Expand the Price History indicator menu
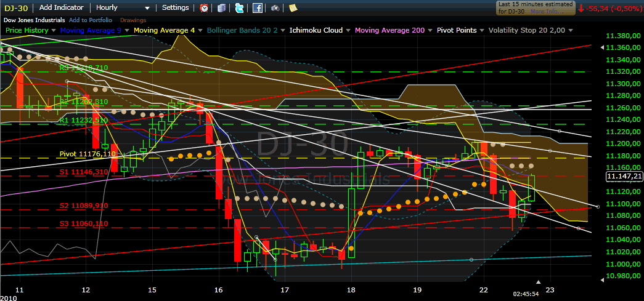Image resolution: width=644 pixels, height=301 pixels. 53,30
